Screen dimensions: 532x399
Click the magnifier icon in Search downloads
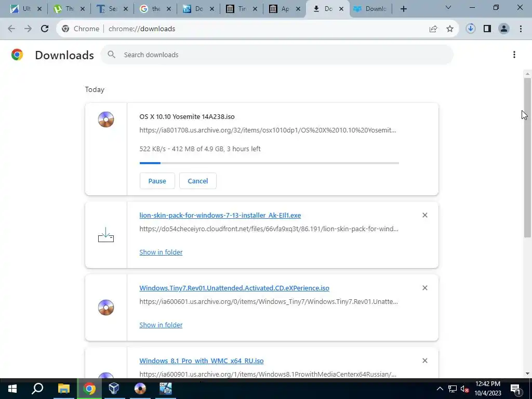(x=111, y=54)
